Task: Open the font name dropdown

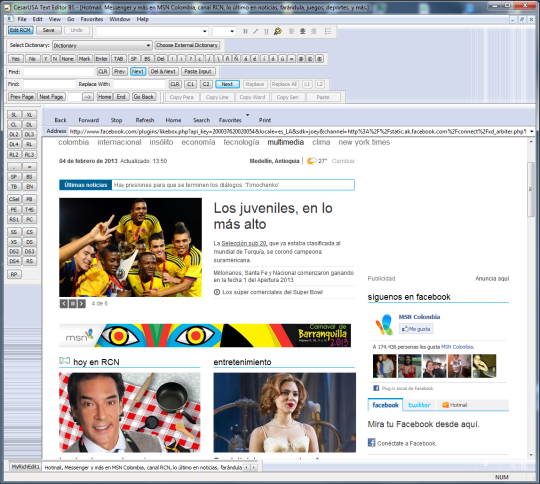Action: pos(205,31)
